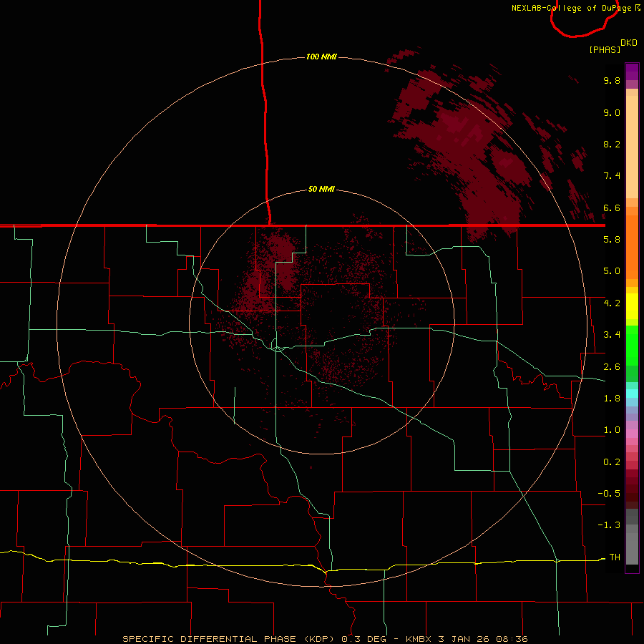This screenshot has height=644, width=644.
Task: Click the -0.5 scale value
Action: 609,494
